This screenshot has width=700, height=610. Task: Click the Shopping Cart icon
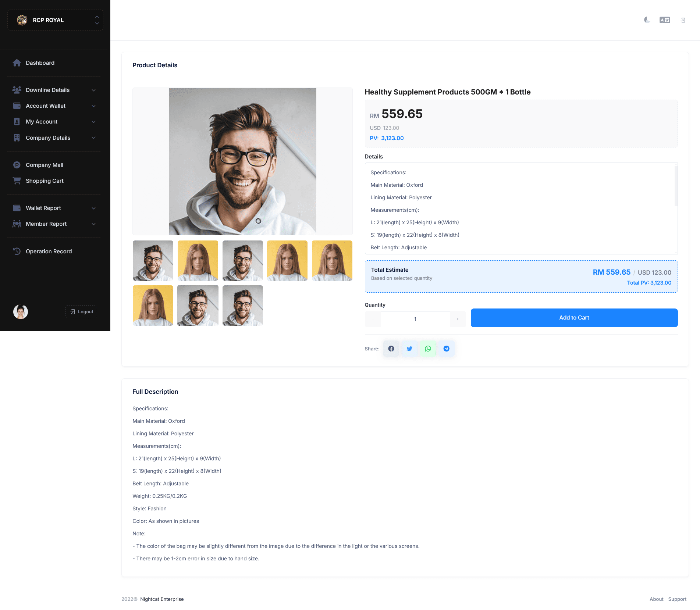point(17,181)
